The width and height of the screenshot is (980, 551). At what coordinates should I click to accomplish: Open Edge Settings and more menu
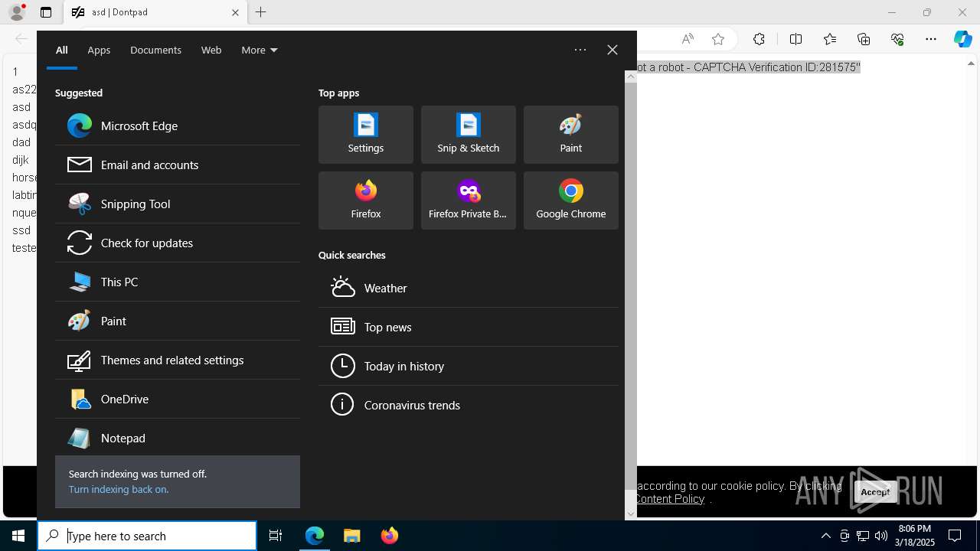(931, 39)
